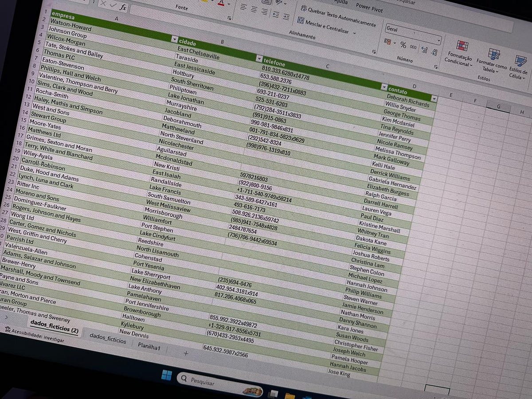The height and width of the screenshot is (399, 532).
Task: Open the Power Pivot ribbon tab
Action: (x=369, y=8)
